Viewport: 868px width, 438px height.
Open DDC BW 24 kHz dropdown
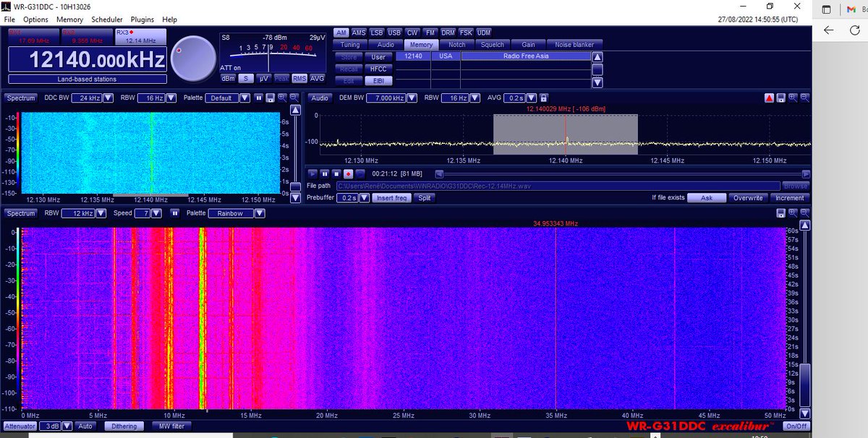click(108, 98)
